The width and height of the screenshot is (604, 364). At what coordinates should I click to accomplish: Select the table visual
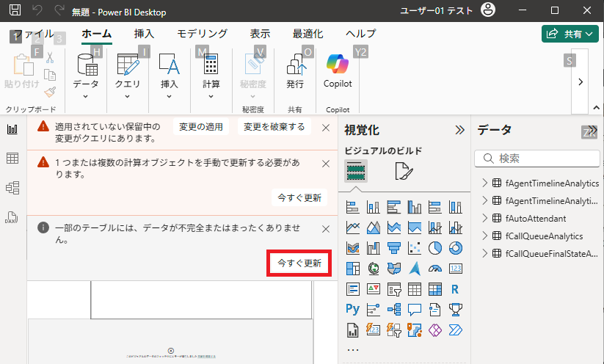click(415, 289)
